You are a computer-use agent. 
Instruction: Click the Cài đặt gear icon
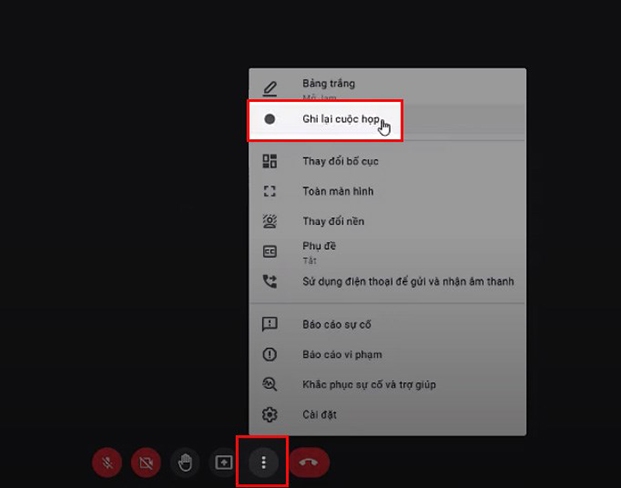[x=269, y=415]
